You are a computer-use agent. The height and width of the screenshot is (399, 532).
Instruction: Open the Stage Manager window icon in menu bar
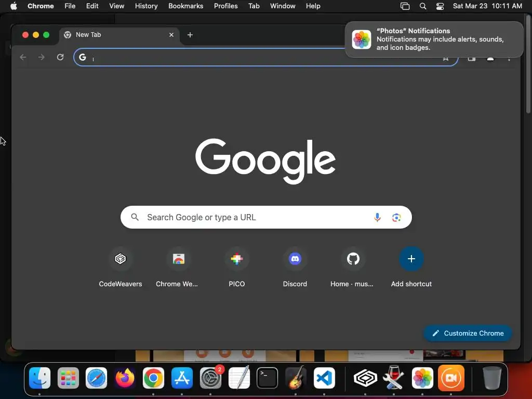click(405, 6)
